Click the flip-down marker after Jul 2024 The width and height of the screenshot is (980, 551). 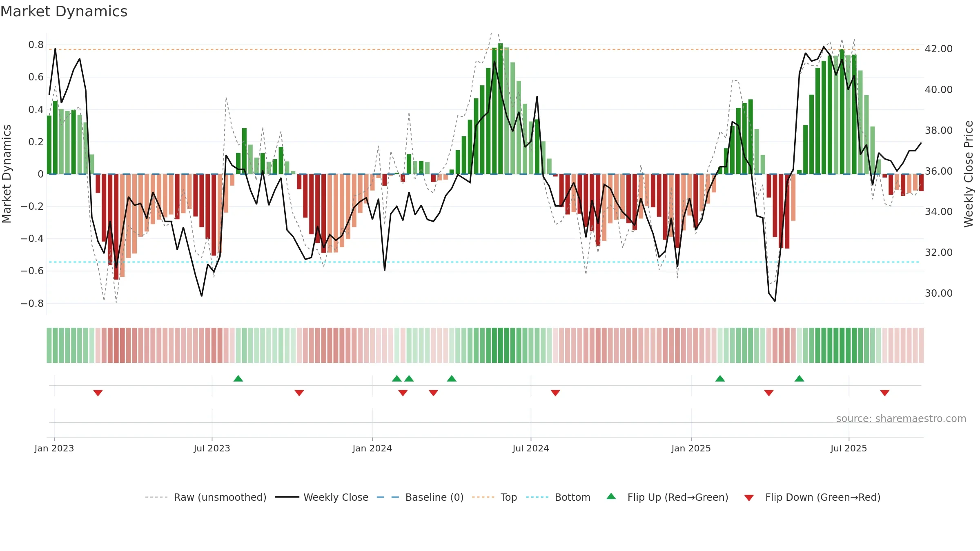[x=555, y=393]
